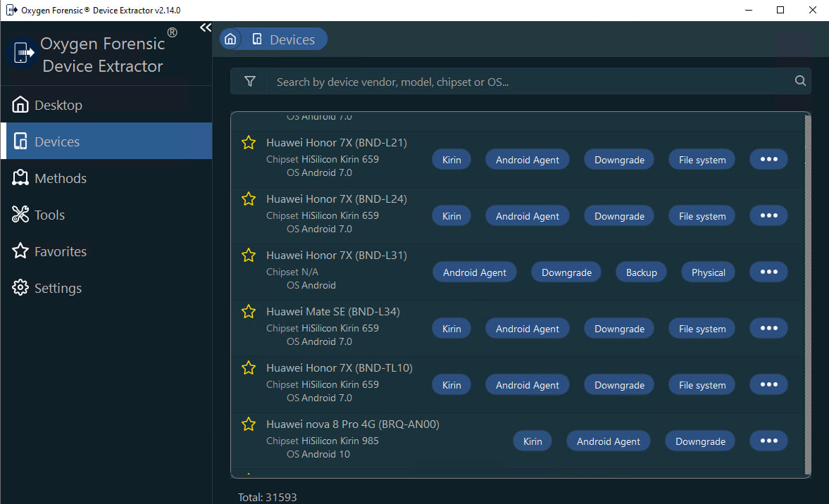The image size is (829, 504).
Task: Favorite the Huawei Honor 7X BND-L21 star
Action: click(248, 143)
